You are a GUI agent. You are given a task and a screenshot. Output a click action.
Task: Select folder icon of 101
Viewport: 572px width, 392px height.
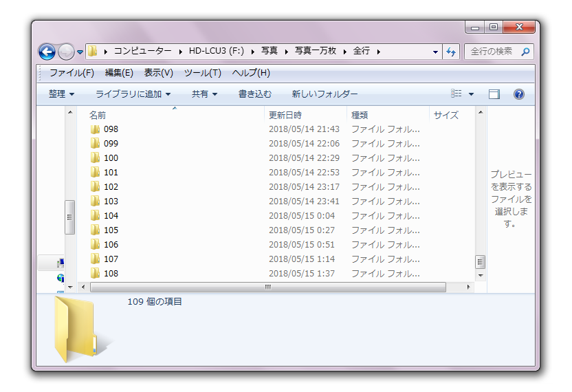point(95,173)
